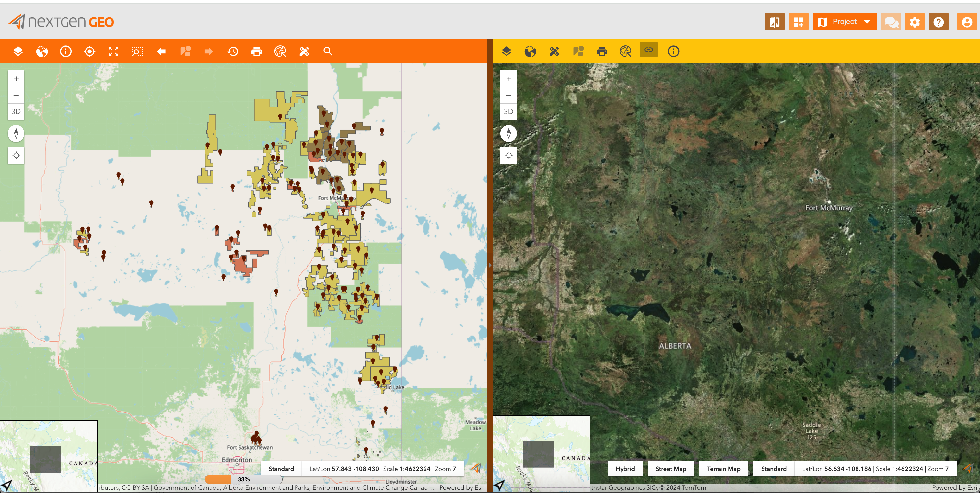The height and width of the screenshot is (493, 980).
Task: Collapse the right overview map with arrow
Action: click(499, 486)
